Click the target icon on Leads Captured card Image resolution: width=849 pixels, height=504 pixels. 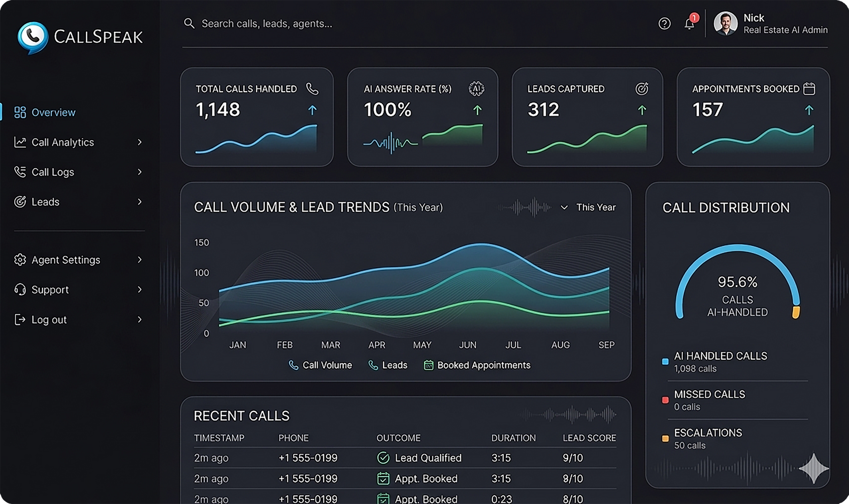[642, 89]
